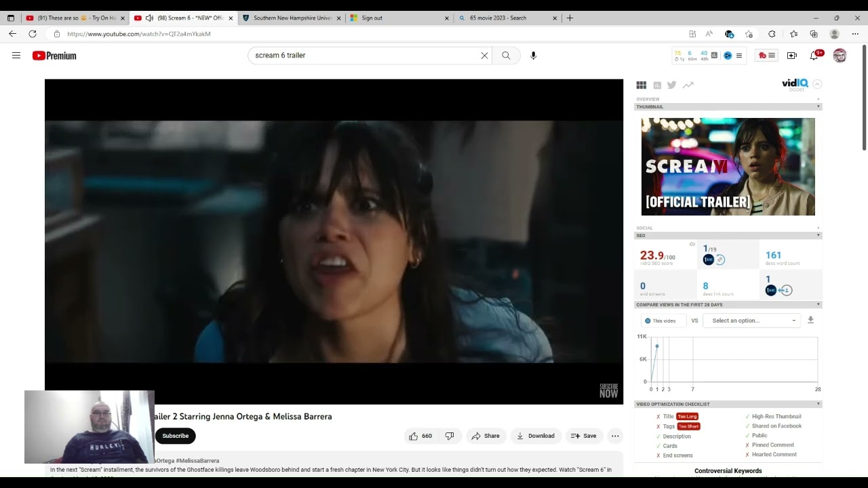Viewport: 868px width, 488px height.
Task: Select vidIQ panel bar chart icon
Action: [657, 85]
